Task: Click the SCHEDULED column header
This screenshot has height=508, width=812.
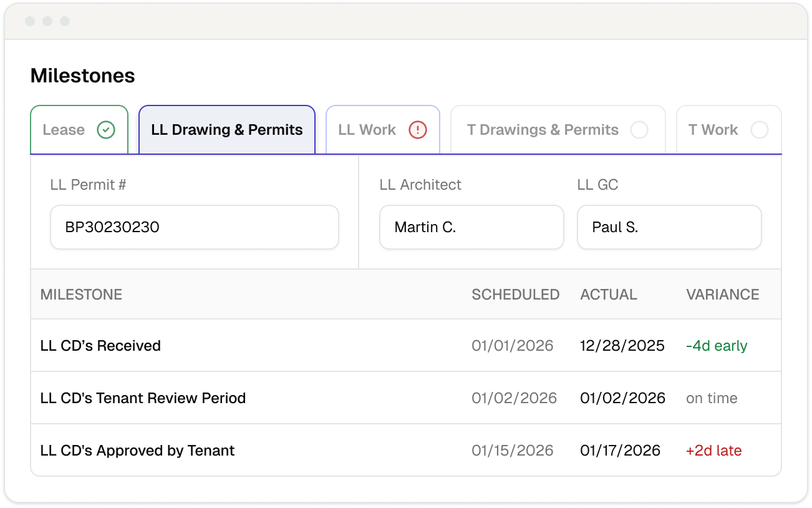Action: [x=516, y=295]
